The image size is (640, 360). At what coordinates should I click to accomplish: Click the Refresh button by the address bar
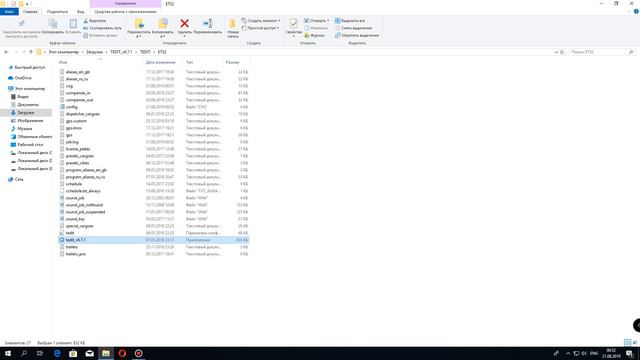point(562,52)
